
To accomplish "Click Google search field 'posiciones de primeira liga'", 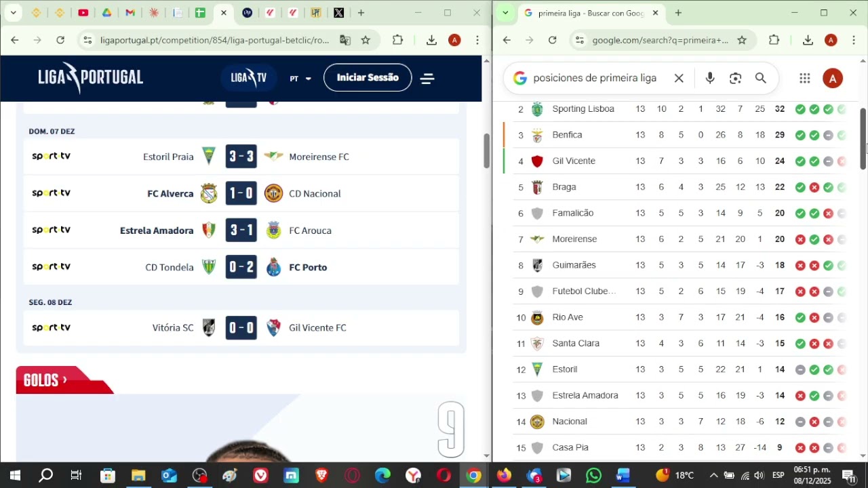I will [595, 78].
